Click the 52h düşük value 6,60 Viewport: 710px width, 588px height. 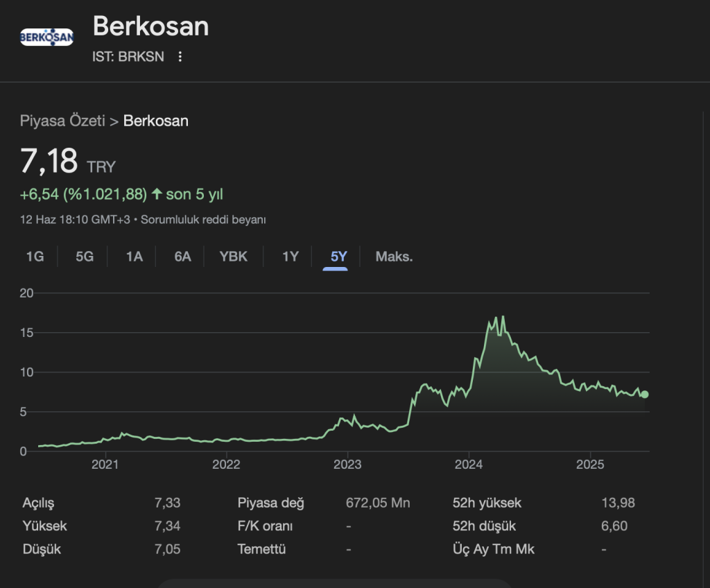(x=614, y=526)
